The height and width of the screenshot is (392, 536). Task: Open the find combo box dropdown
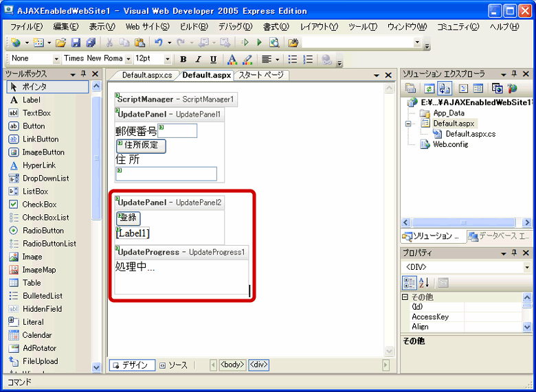(x=417, y=43)
